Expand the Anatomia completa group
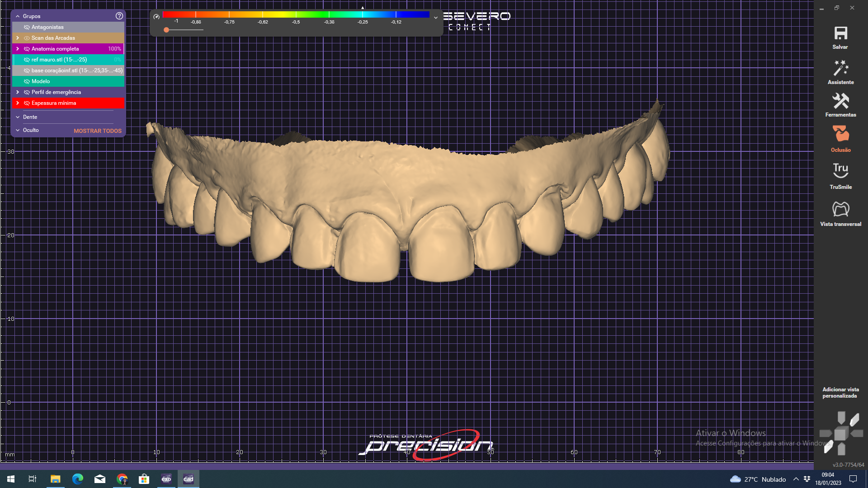The width and height of the screenshot is (868, 488). coord(18,49)
